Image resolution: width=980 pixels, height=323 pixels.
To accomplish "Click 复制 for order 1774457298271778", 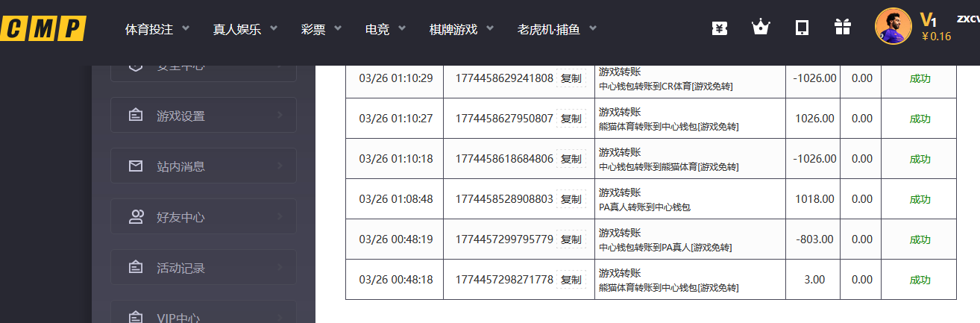I will tap(571, 280).
